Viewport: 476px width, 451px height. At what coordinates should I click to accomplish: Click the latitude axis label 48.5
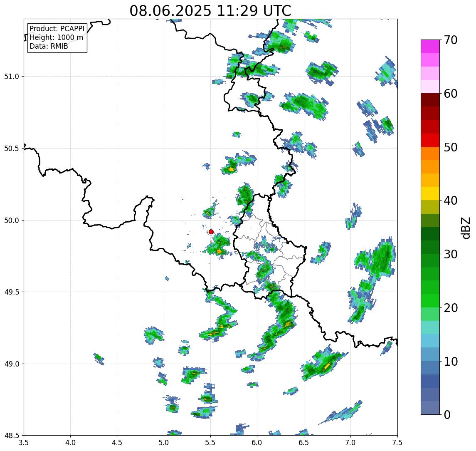[12, 436]
